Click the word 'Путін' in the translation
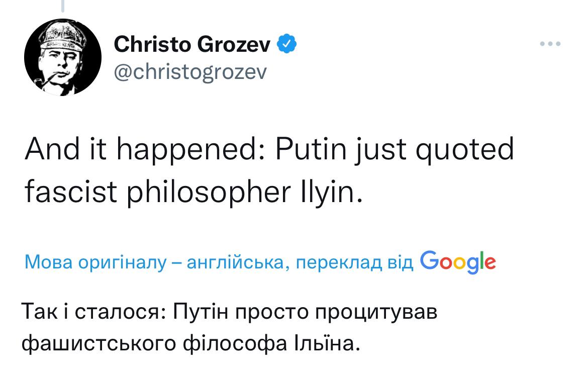588x374 pixels. [x=201, y=312]
